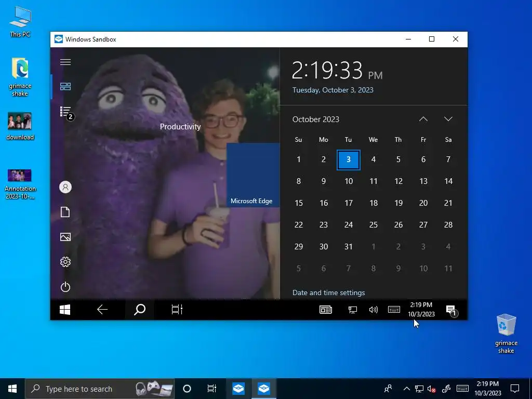Open Sandbox notification center icon
532x399 pixels.
451,310
